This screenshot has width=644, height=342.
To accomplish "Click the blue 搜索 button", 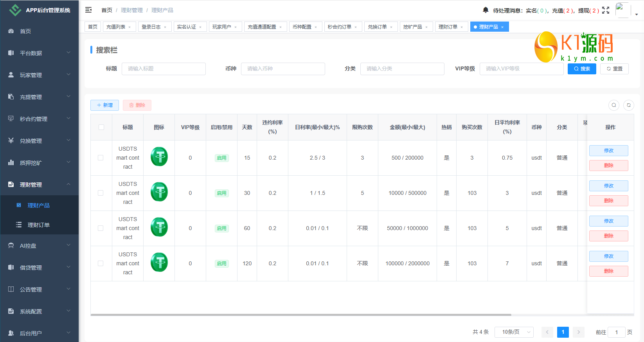I will coord(582,69).
